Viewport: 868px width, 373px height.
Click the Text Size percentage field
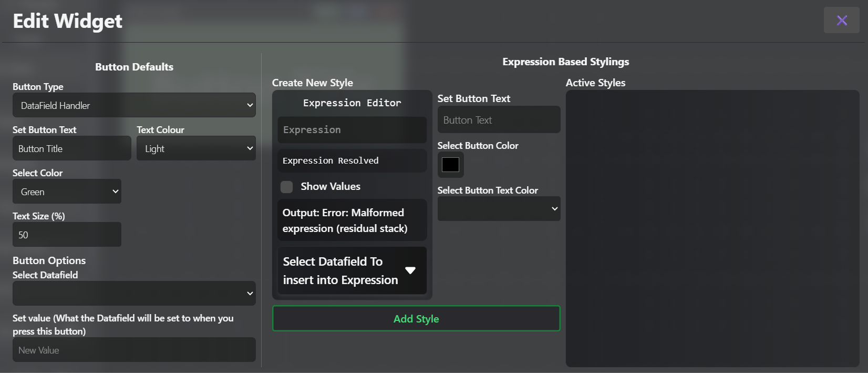coord(67,235)
